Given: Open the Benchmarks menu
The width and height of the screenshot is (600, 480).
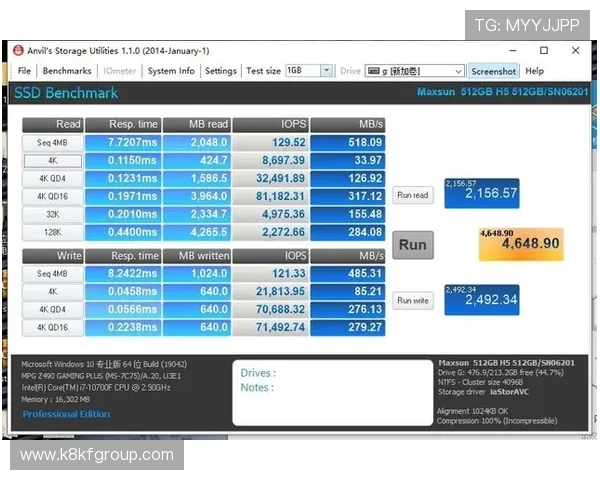Looking at the screenshot, I should pos(67,71).
